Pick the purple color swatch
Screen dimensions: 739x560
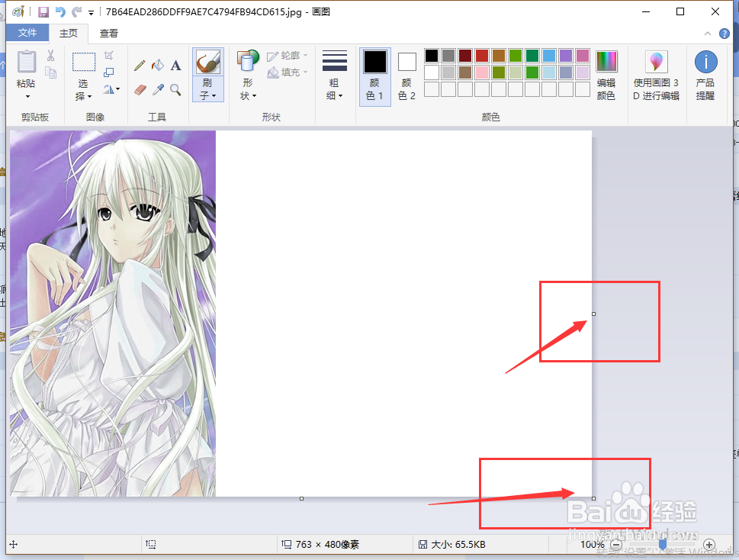pyautogui.click(x=566, y=56)
